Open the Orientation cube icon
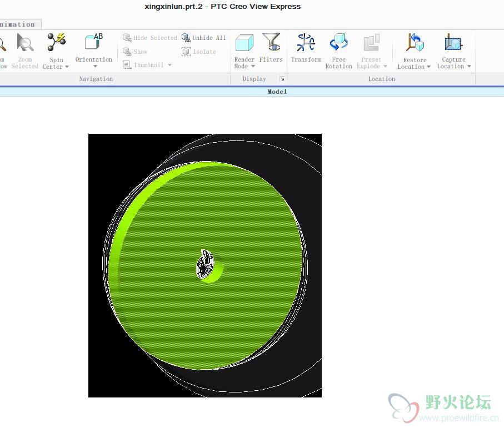Viewport: 504px width, 428px height. pos(93,42)
